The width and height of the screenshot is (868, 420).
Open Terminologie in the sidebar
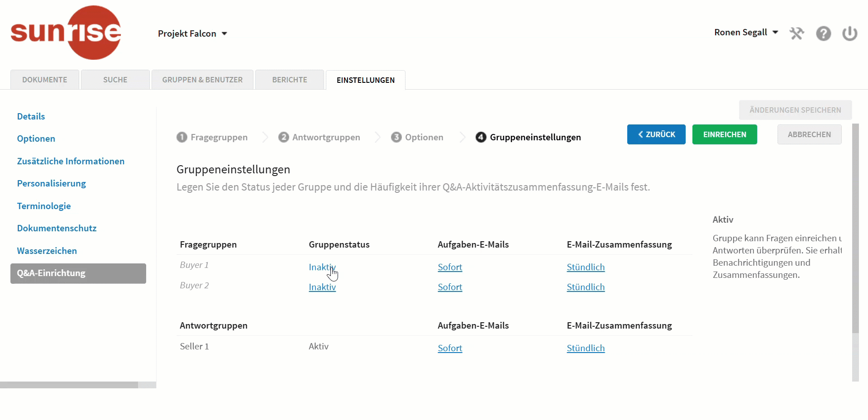coord(44,206)
